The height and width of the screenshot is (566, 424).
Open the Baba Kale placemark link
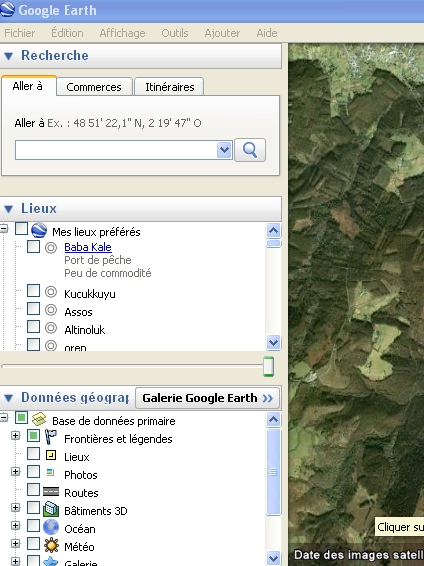[88, 247]
